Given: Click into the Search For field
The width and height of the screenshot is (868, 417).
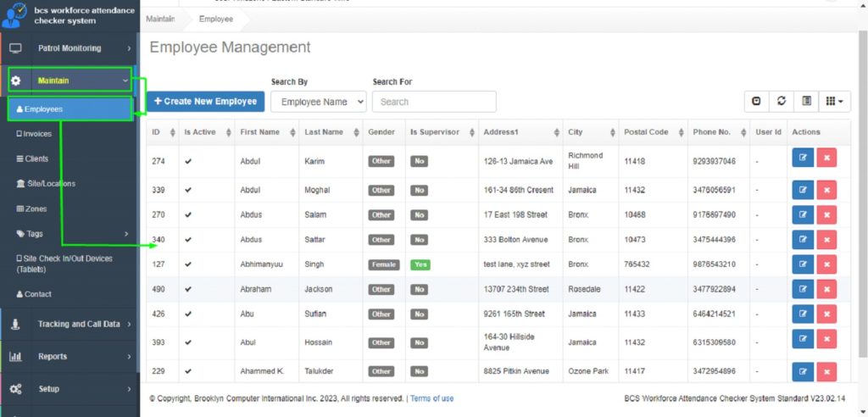Looking at the screenshot, I should pos(434,102).
